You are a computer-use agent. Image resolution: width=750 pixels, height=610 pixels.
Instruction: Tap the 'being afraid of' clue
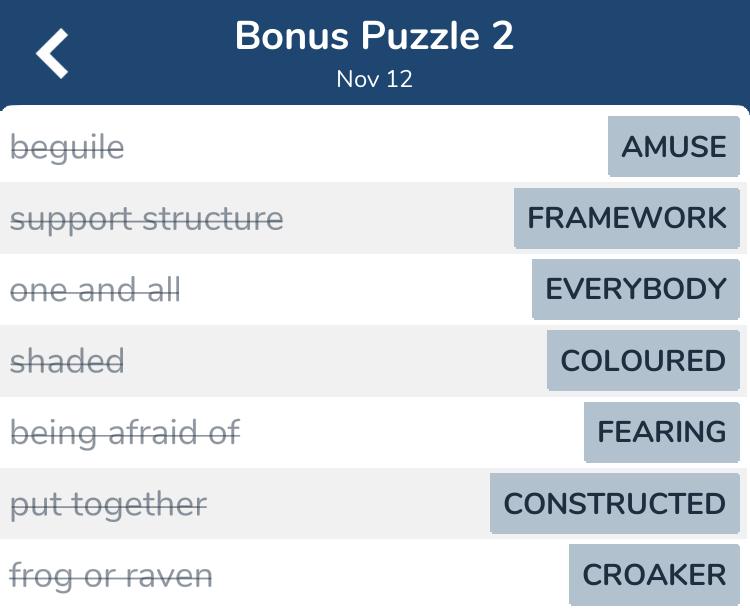pyautogui.click(x=125, y=433)
